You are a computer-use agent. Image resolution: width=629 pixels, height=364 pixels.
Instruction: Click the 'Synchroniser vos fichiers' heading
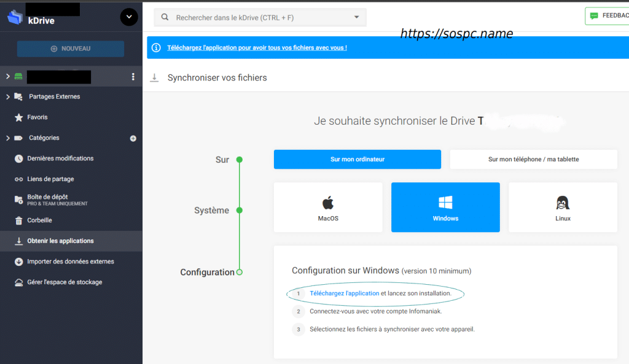pos(217,78)
